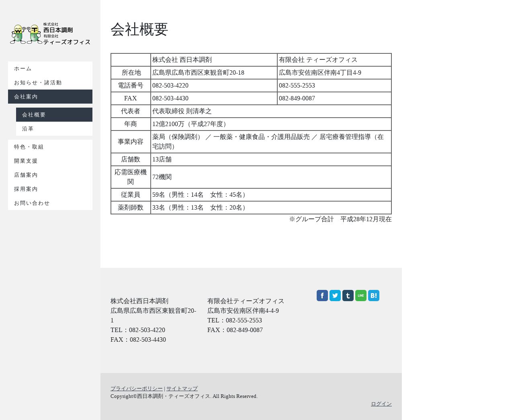This screenshot has width=516, height=420.
Task: Open the 沿革 submenu item
Action: coord(54,129)
